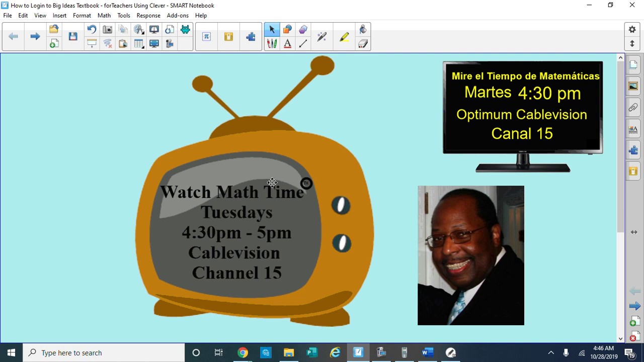Click the Delete (red X) toolbar icon
644x362 pixels.
(x=107, y=44)
